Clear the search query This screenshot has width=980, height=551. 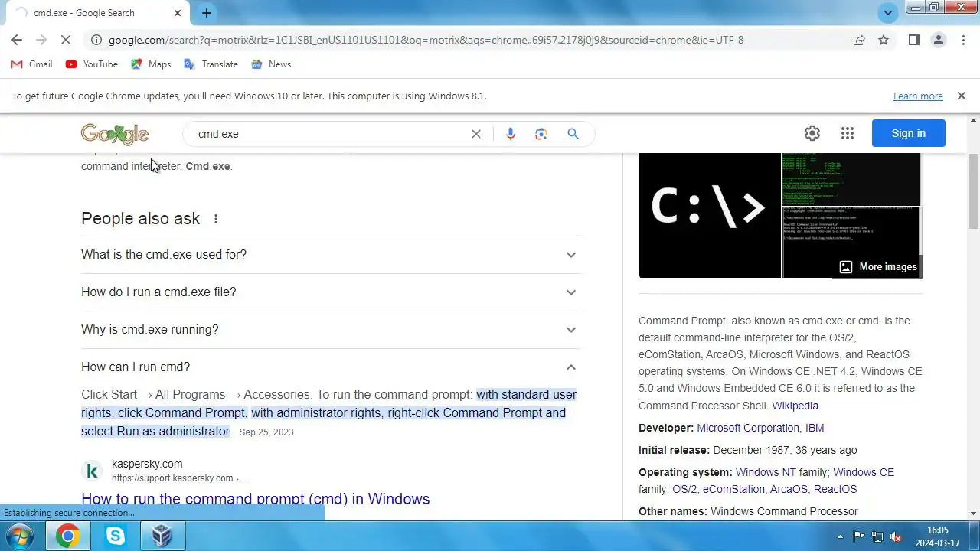tap(475, 134)
